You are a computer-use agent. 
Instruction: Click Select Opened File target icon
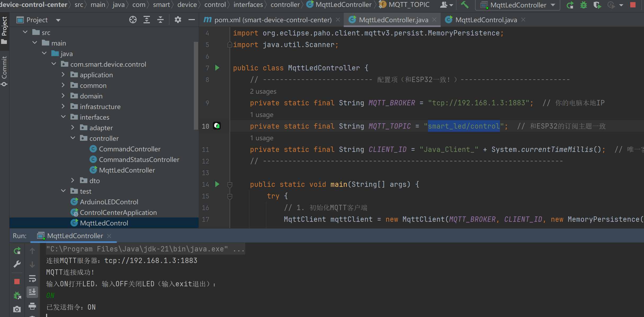[133, 20]
